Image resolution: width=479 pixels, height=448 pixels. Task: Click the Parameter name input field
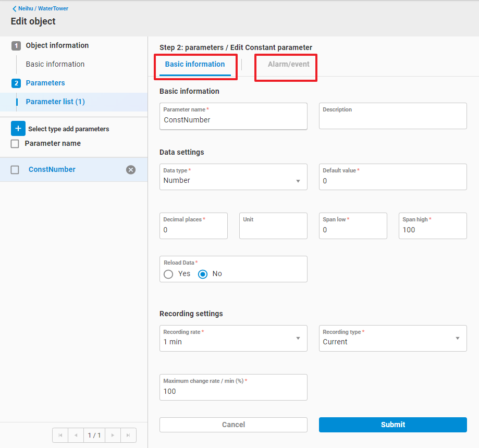click(x=233, y=120)
